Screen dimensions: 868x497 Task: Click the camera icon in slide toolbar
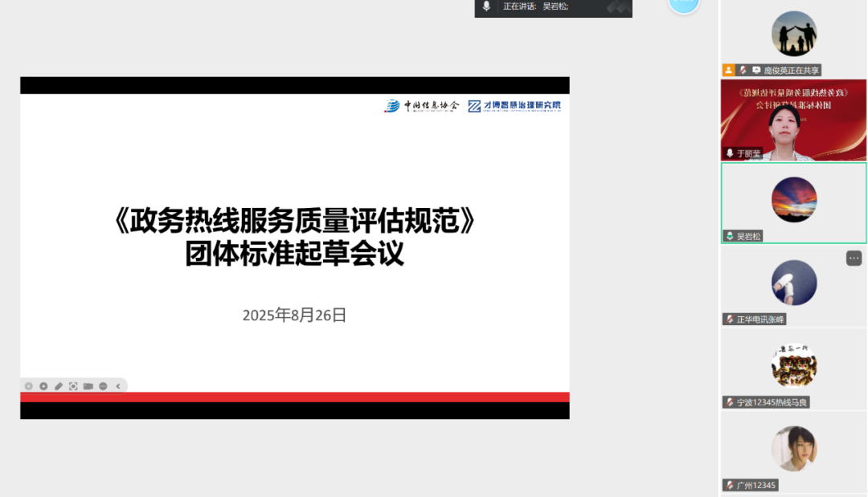[x=88, y=386]
